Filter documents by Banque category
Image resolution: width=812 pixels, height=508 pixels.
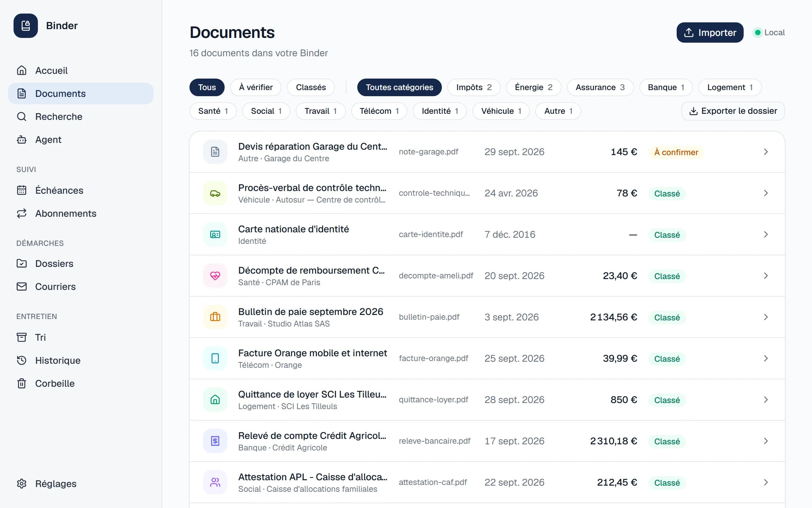click(x=666, y=87)
